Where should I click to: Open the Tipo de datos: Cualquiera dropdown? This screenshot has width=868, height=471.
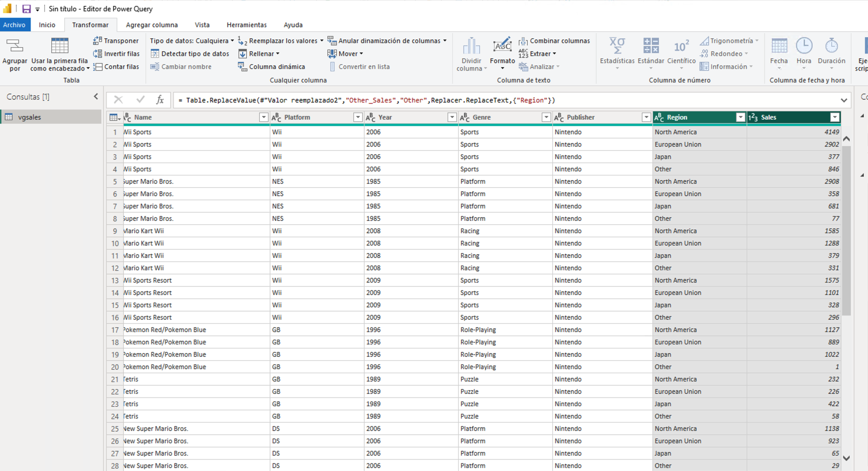(x=192, y=41)
